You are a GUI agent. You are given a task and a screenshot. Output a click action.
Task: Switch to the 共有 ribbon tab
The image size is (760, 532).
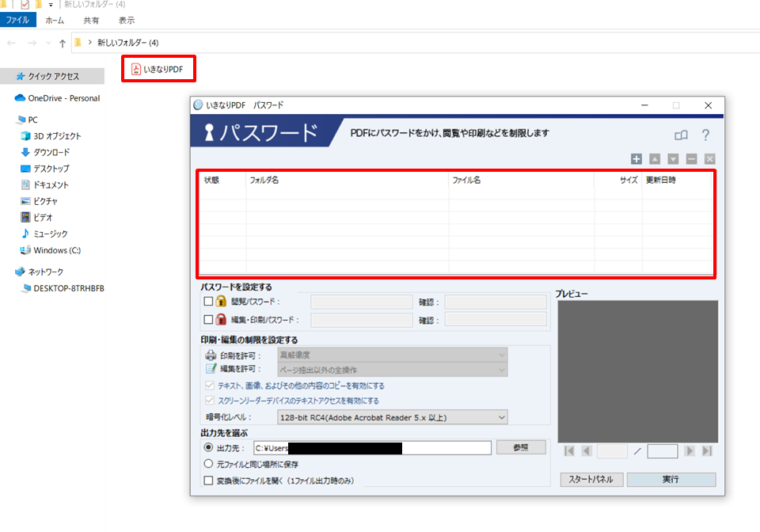(x=91, y=21)
